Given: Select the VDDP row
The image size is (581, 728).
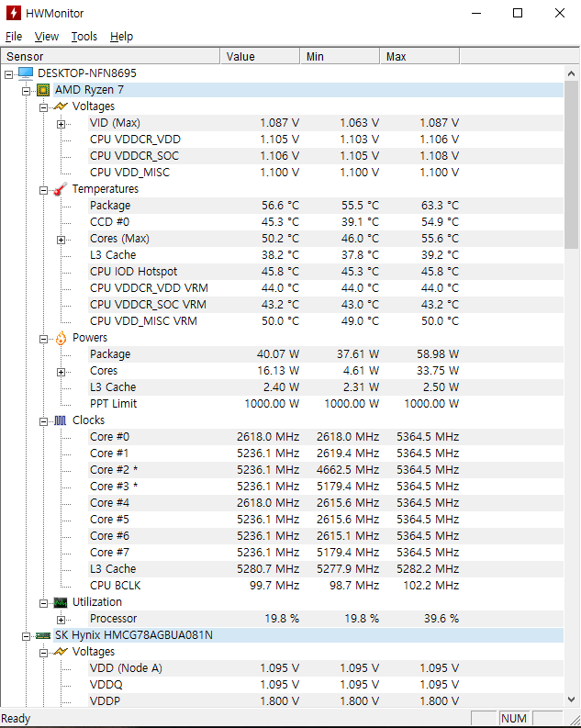Looking at the screenshot, I should click(326, 701).
